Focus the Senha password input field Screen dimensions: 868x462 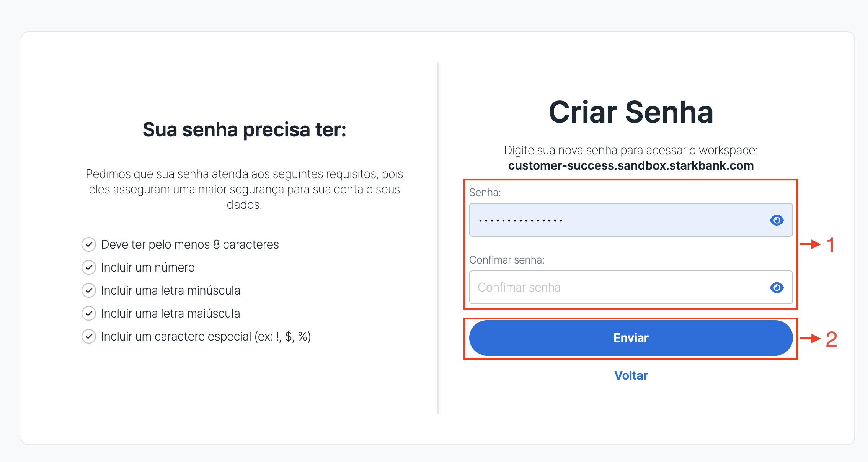tap(631, 220)
